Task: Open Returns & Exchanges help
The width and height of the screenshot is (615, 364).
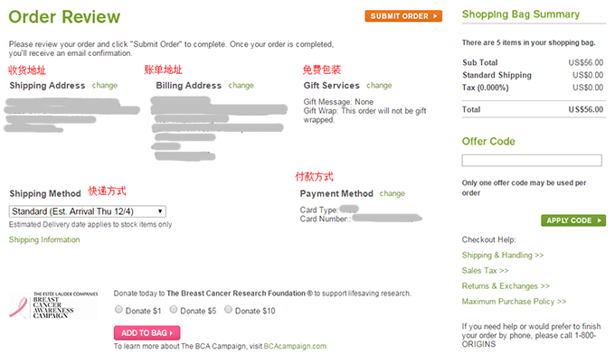Action: pos(506,286)
